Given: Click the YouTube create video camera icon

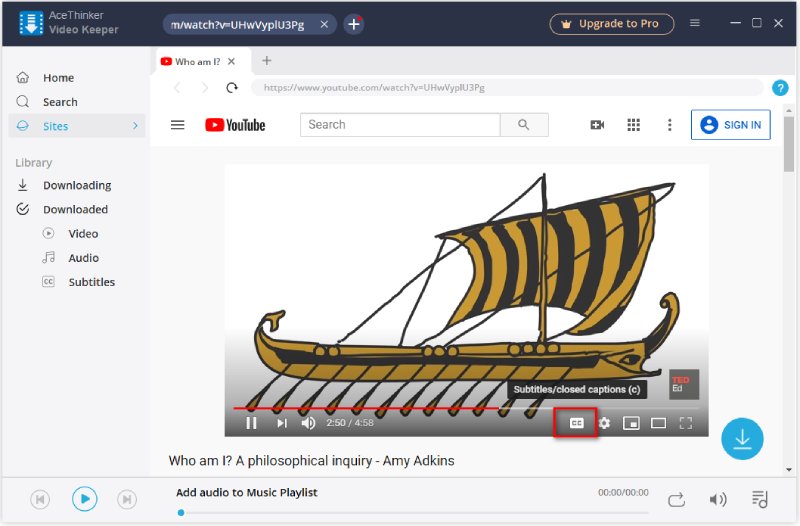Looking at the screenshot, I should coord(597,125).
